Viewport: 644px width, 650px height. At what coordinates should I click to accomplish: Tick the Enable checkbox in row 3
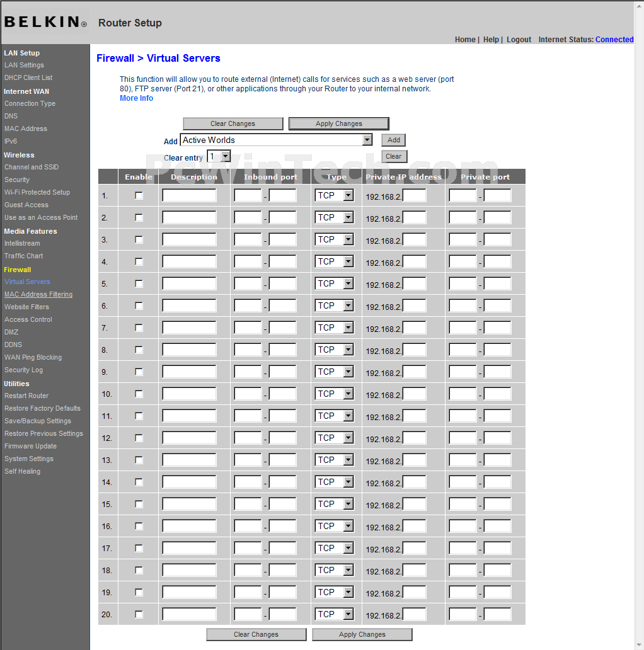[x=139, y=239]
